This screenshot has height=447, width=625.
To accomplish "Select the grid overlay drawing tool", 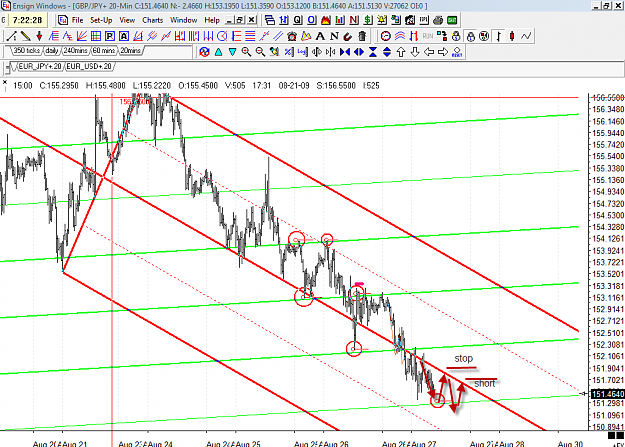I will (96, 36).
